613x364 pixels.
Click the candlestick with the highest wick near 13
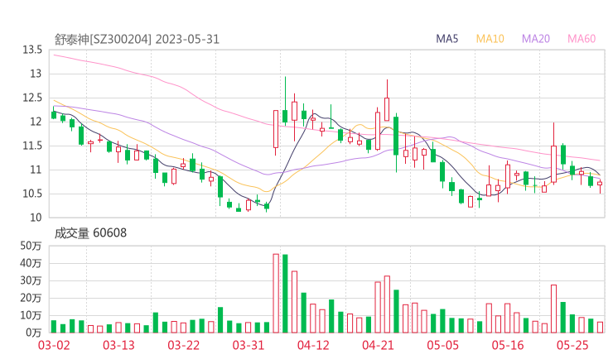[285, 101]
